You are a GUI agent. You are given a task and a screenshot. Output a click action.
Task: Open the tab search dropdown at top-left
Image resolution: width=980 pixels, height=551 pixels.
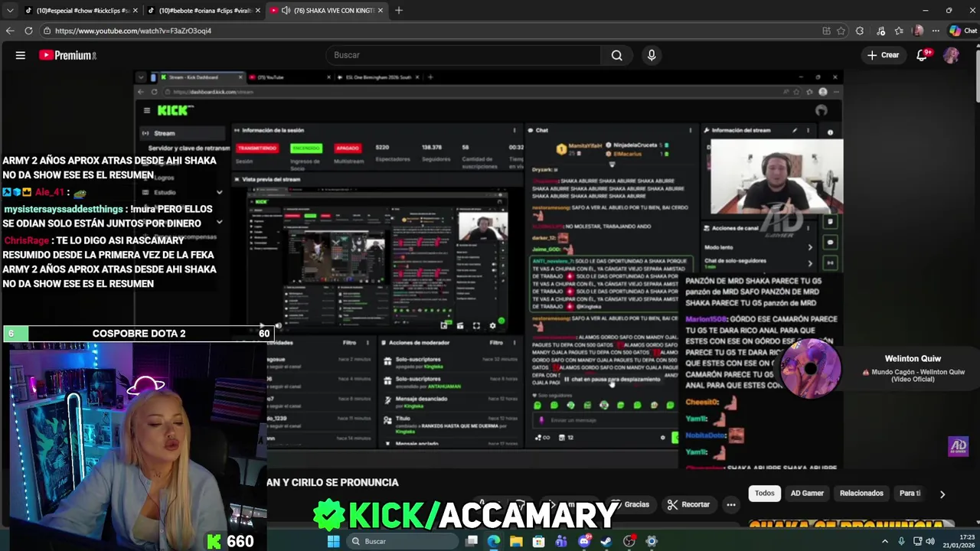point(10,11)
